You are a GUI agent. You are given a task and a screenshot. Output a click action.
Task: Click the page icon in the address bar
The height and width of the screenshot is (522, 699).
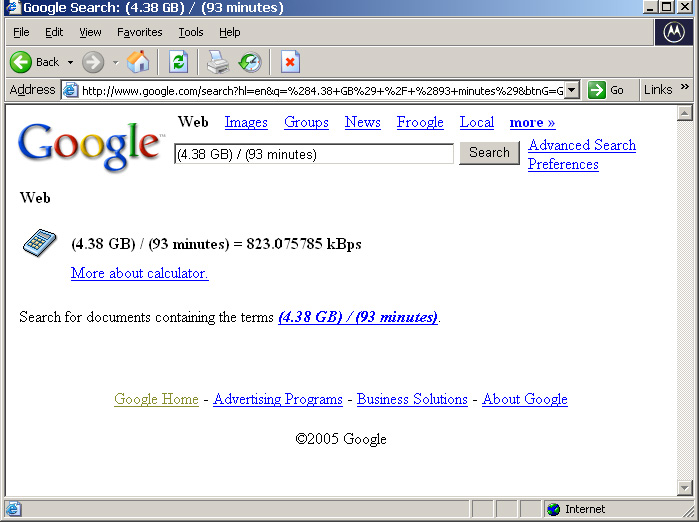tap(70, 90)
